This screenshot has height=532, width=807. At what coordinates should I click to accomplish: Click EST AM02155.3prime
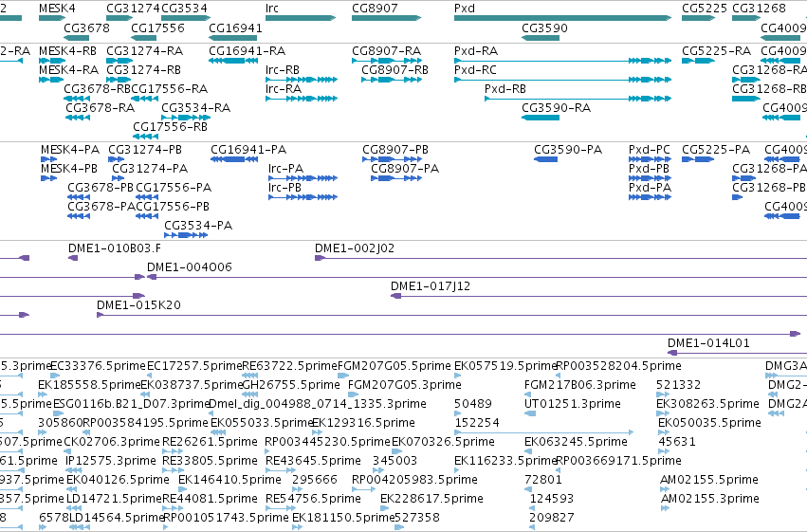[709, 499]
